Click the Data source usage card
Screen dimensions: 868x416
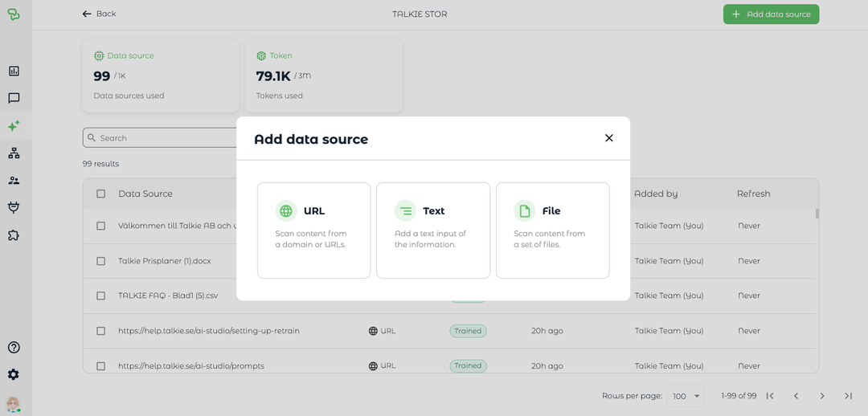point(161,75)
